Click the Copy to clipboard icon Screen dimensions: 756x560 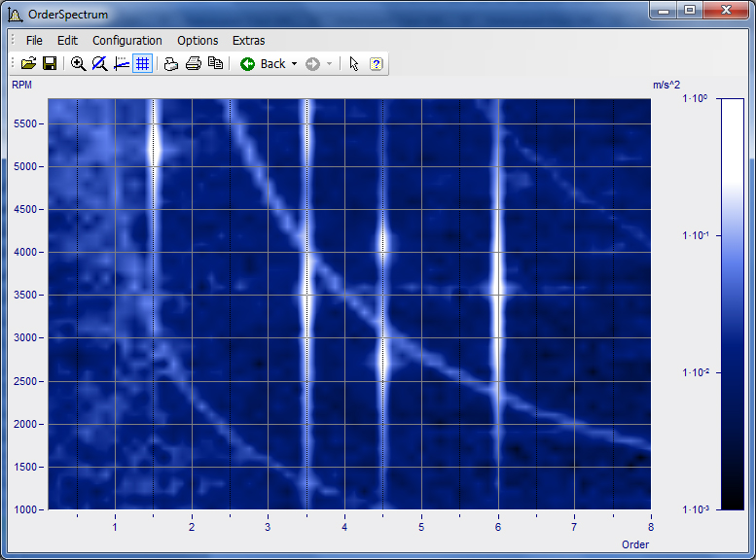[215, 63]
